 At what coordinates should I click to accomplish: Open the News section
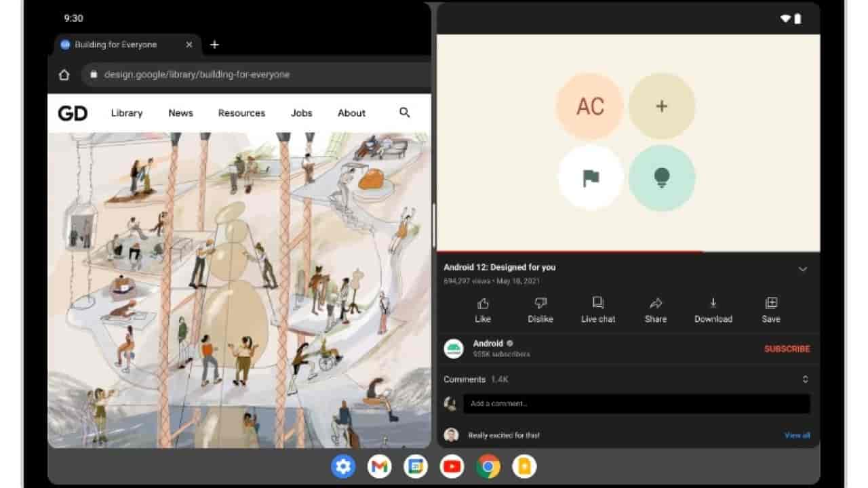[x=180, y=113]
